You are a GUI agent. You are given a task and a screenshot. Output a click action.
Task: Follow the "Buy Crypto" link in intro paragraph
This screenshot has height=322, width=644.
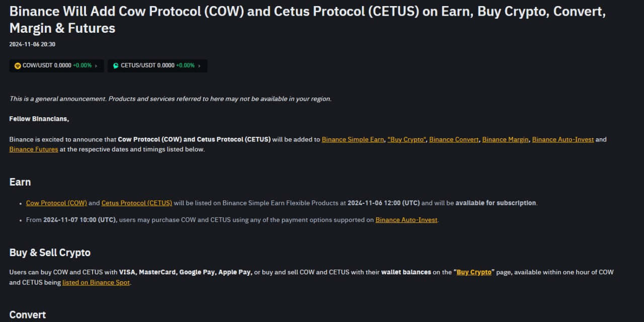pos(407,139)
